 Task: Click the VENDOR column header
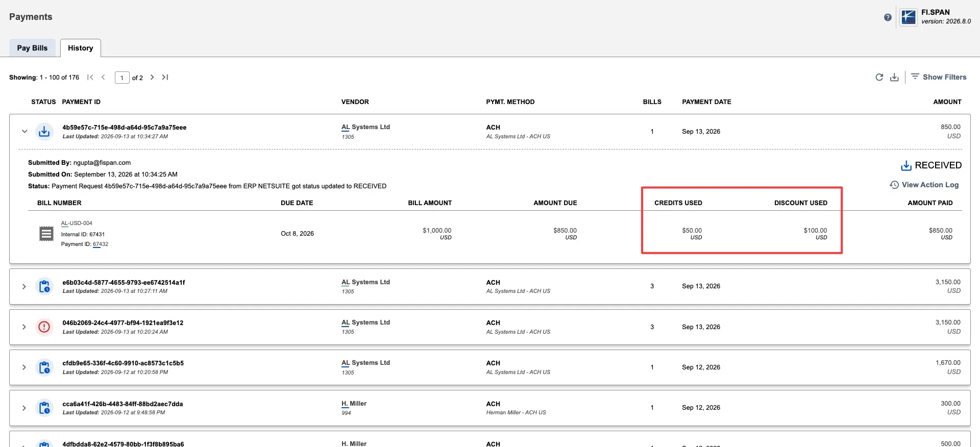click(355, 102)
